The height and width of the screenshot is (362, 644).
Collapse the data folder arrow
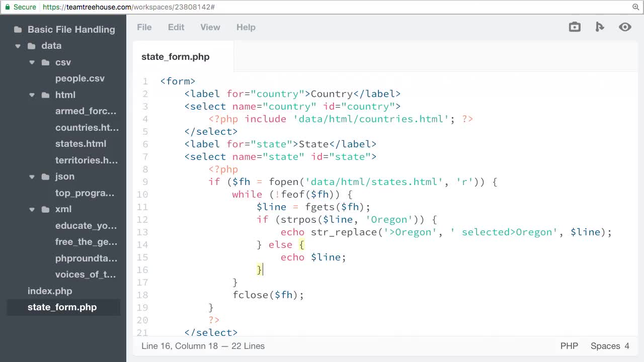[x=18, y=46]
